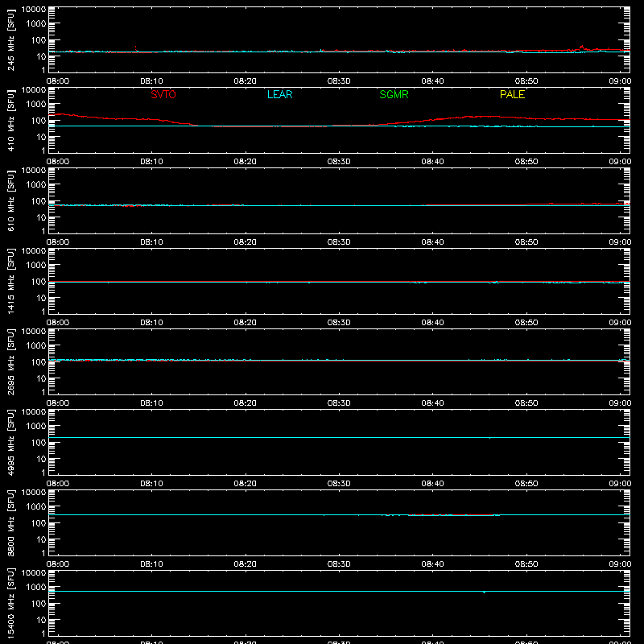Click the red 410 MHz peak near 08:00

pos(60,114)
